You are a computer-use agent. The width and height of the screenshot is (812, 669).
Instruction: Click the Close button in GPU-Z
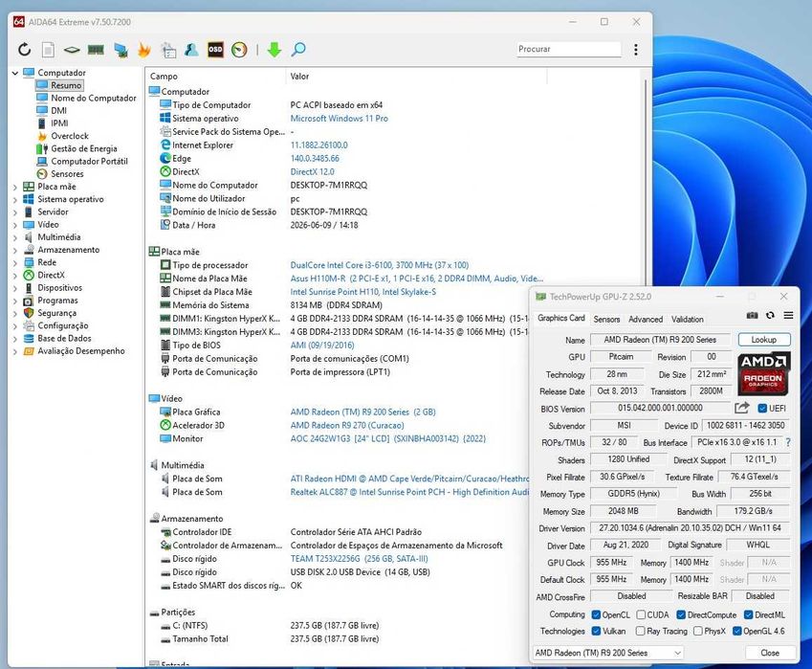tap(770, 653)
